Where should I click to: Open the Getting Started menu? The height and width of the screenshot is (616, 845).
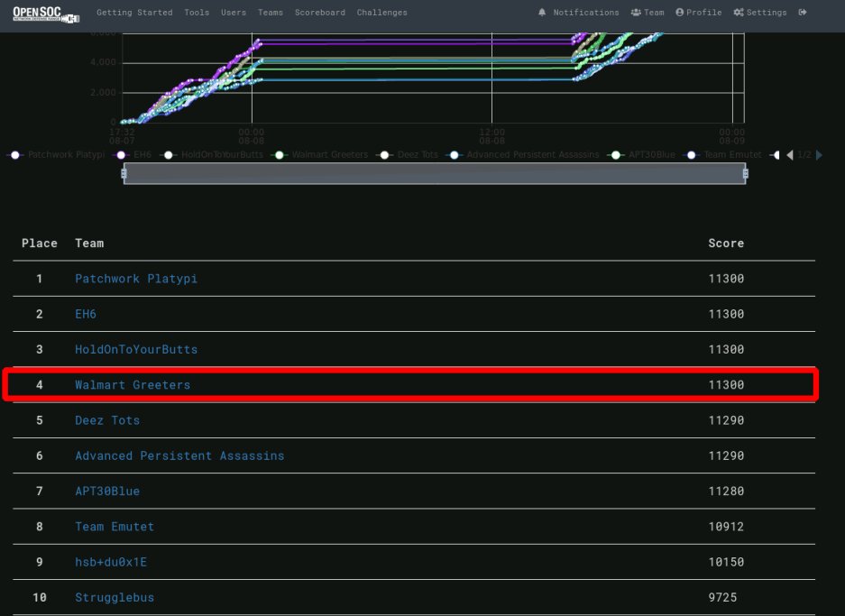click(134, 13)
